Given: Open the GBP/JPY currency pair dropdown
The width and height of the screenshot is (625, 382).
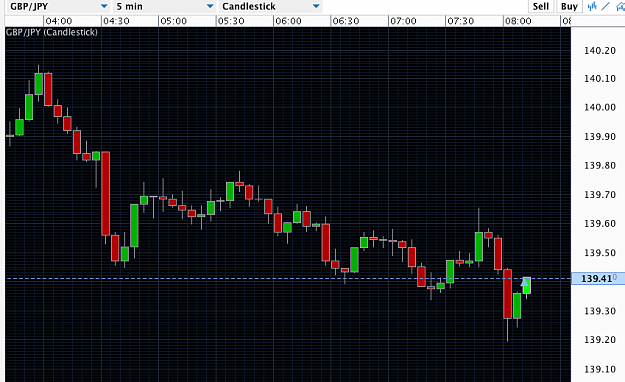Looking at the screenshot, I should click(58, 6).
